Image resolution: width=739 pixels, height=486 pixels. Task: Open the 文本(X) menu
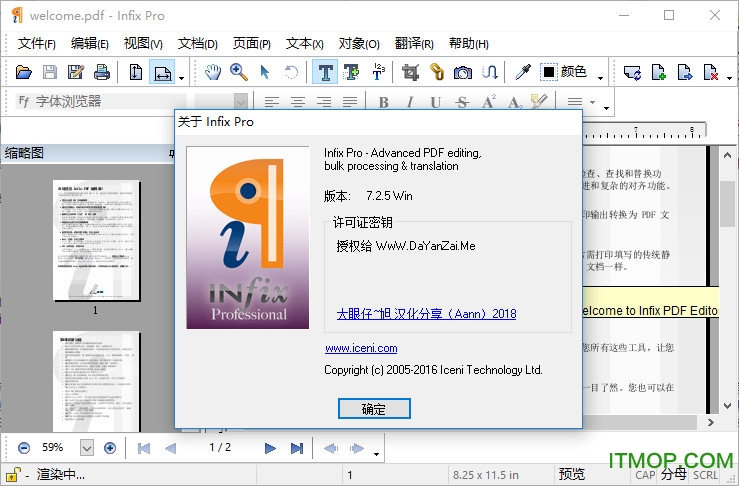click(x=304, y=44)
